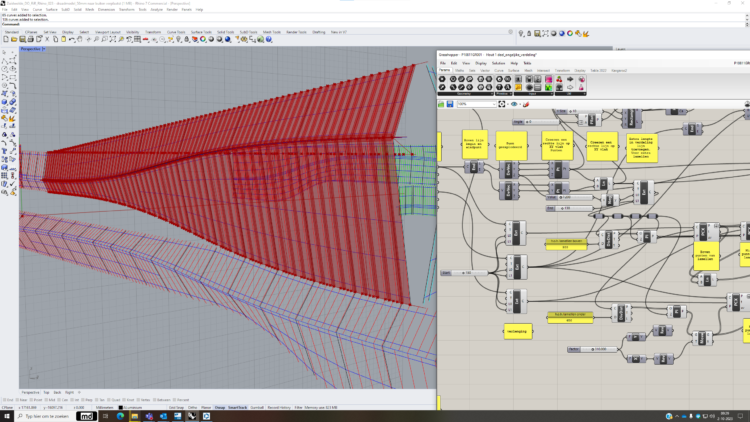Toggle Ortho mode in the status bar
The height and width of the screenshot is (422, 750).
[x=192, y=407]
